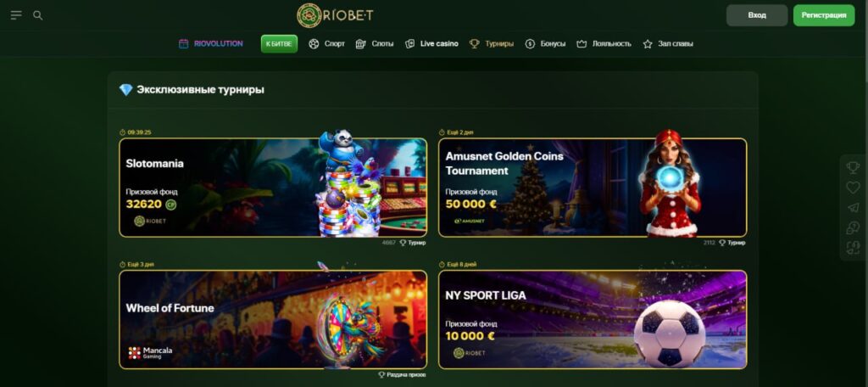
Task: Click the green К БИТВЕ button
Action: [279, 44]
